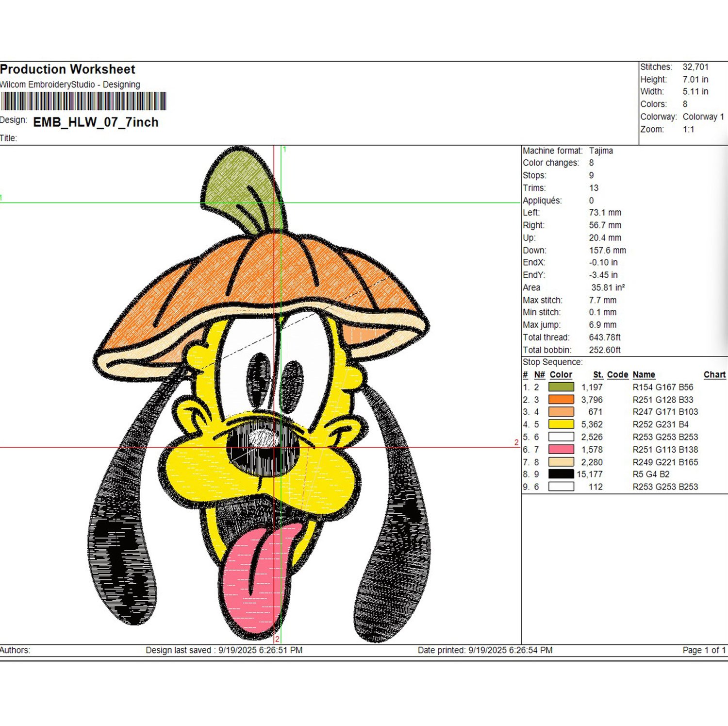Click the pink swatch for R251 G113 B138
728x726 pixels.
[561, 450]
